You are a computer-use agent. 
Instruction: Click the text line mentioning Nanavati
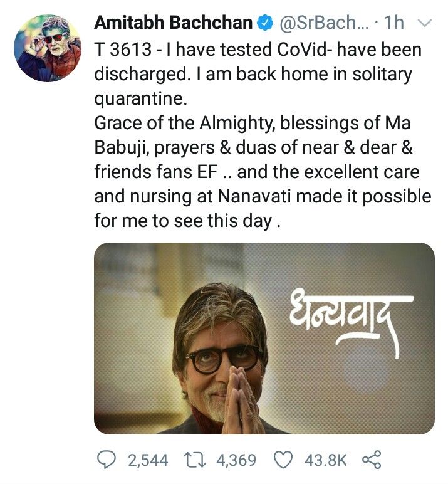click(x=262, y=196)
